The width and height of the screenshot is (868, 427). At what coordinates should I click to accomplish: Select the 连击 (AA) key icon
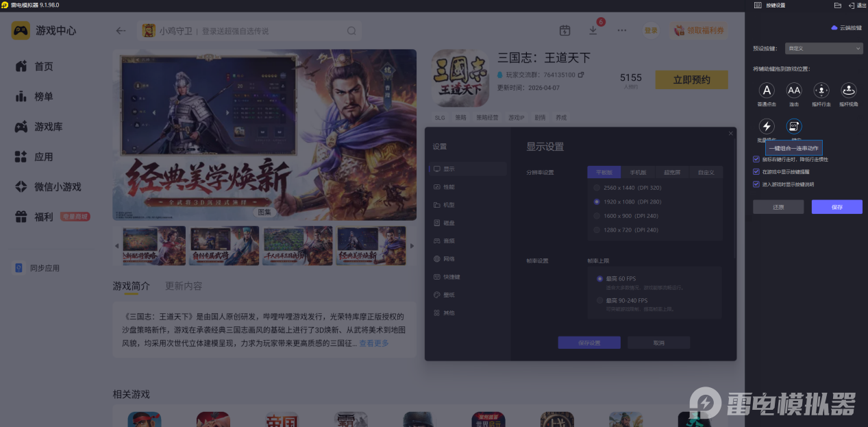pos(794,90)
